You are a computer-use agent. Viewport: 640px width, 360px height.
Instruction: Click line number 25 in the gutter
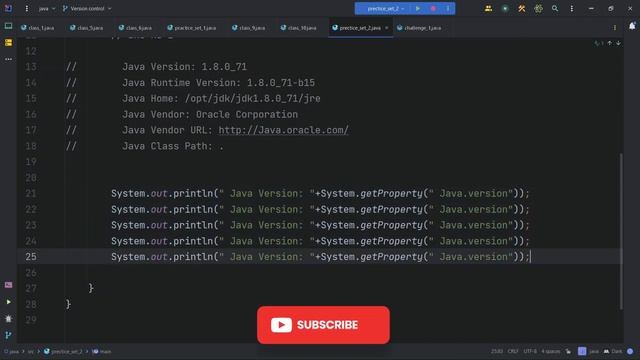[31, 257]
